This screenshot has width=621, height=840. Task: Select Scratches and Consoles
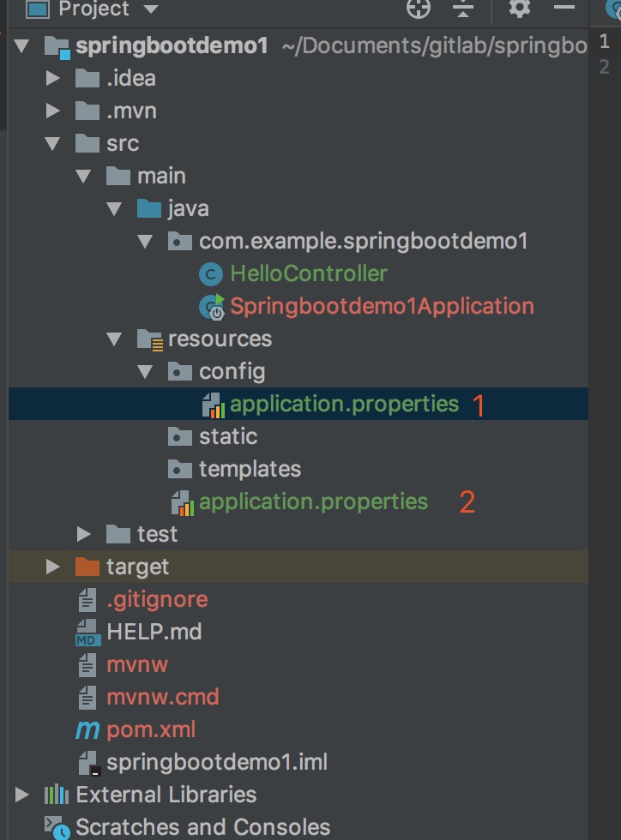coord(202,827)
